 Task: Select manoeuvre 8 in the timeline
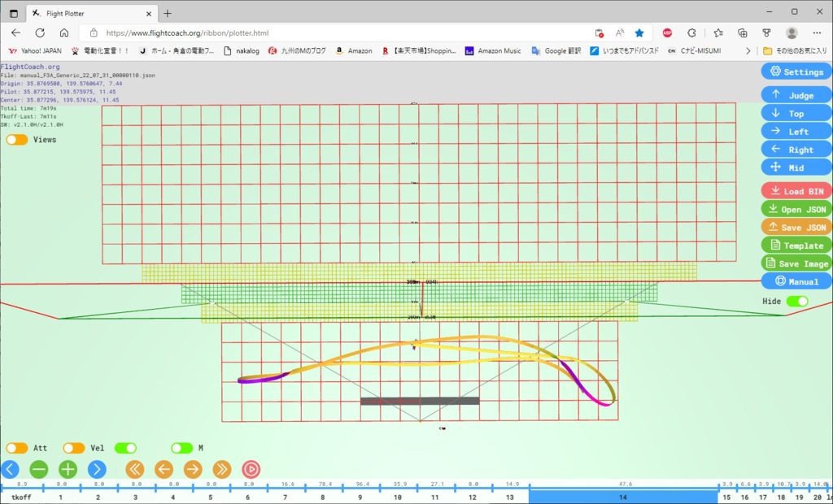coord(323,497)
